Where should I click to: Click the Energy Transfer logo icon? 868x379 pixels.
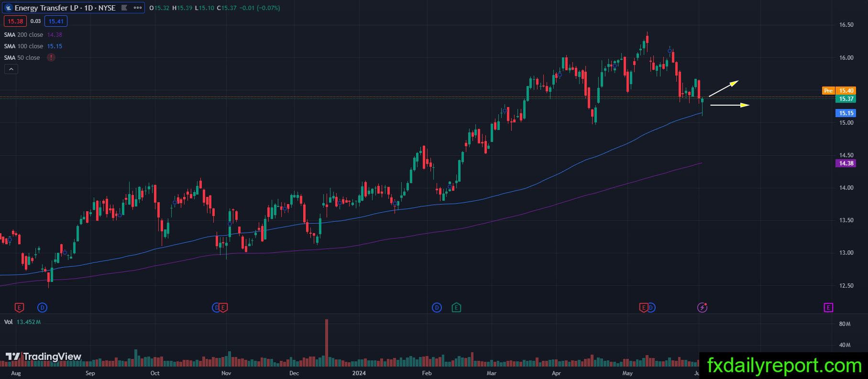(x=8, y=8)
